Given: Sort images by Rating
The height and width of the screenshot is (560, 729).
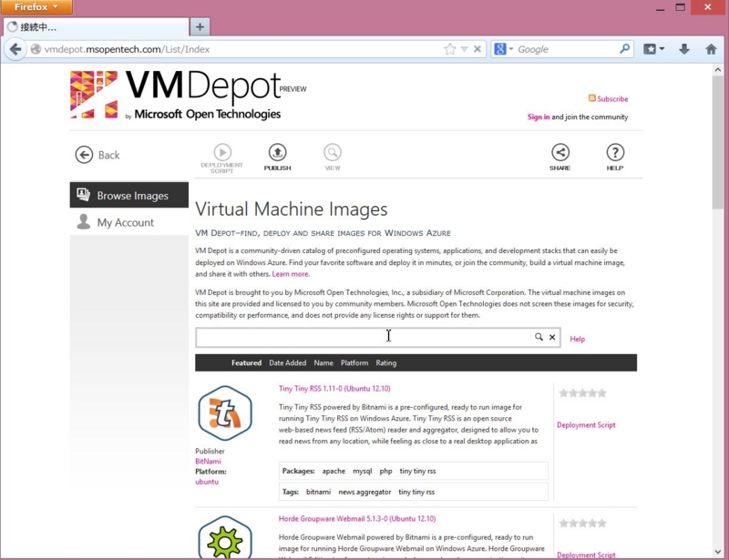Looking at the screenshot, I should pos(385,363).
